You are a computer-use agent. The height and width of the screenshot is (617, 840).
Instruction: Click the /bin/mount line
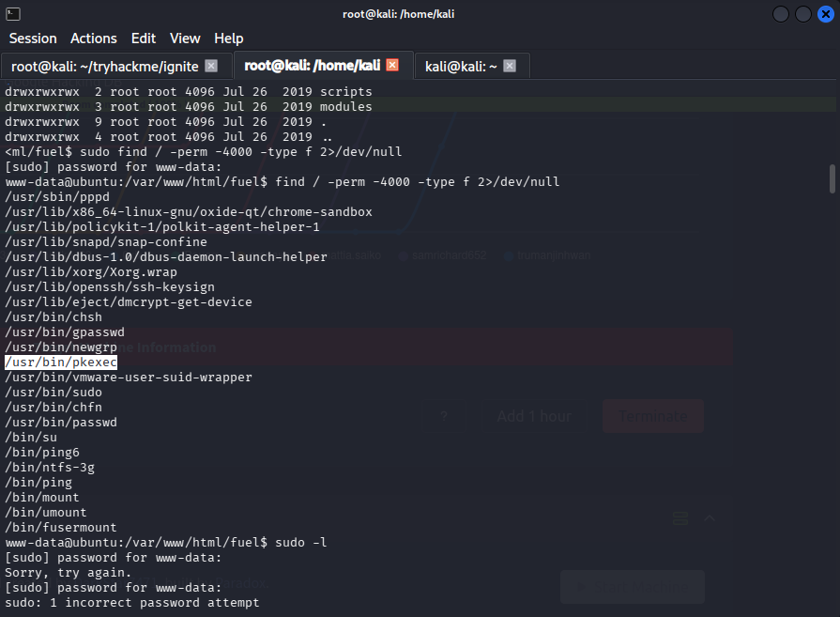coord(42,498)
